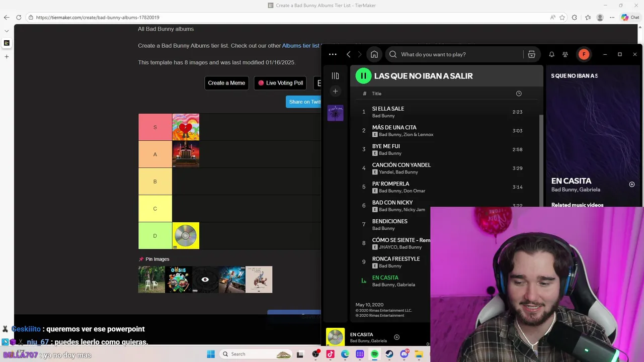Sort tracks by duration clock icon
Screen dimensions: 644x362
coord(519,94)
